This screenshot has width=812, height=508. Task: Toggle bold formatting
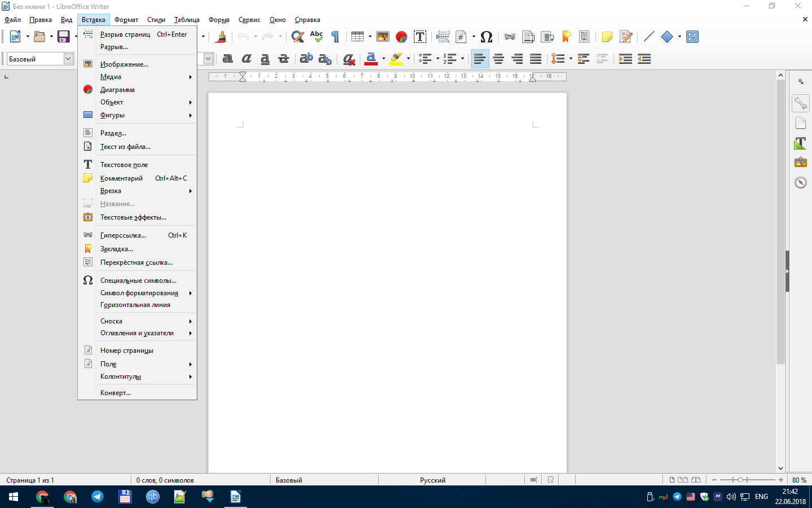228,58
